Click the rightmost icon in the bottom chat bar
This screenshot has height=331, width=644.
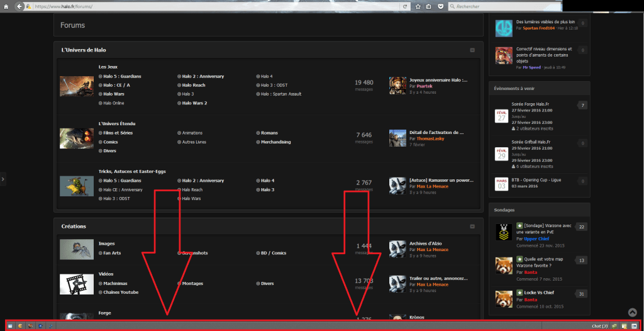634,326
